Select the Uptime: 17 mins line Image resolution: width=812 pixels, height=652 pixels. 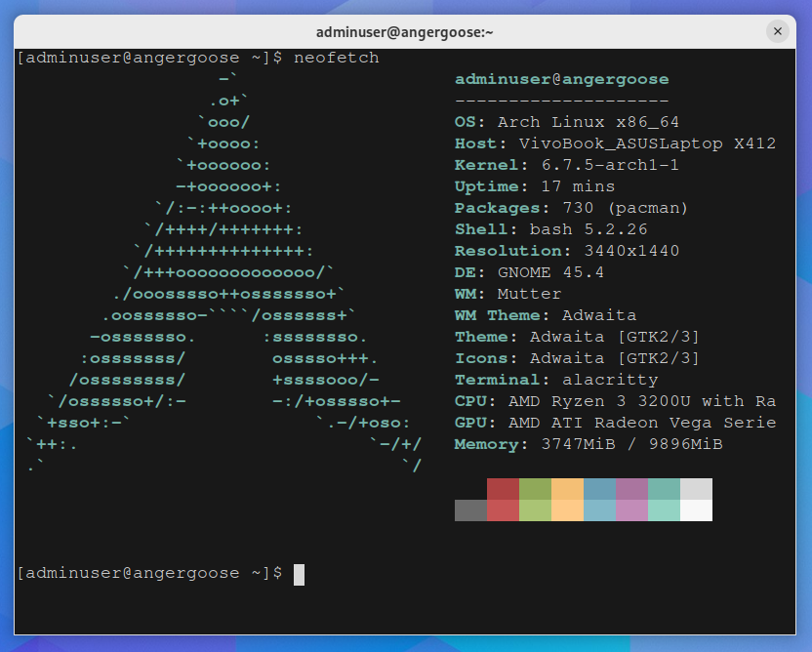click(x=535, y=186)
